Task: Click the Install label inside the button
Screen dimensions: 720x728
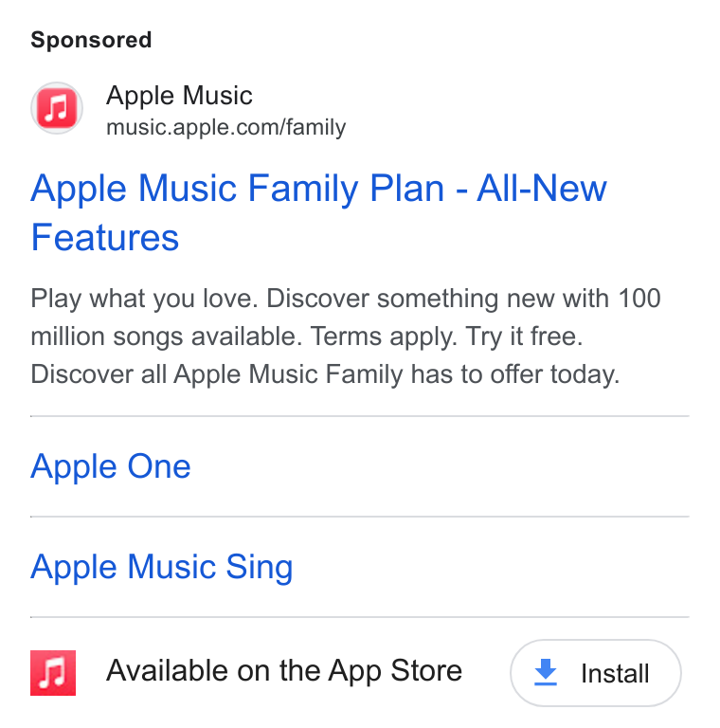Action: (x=615, y=674)
